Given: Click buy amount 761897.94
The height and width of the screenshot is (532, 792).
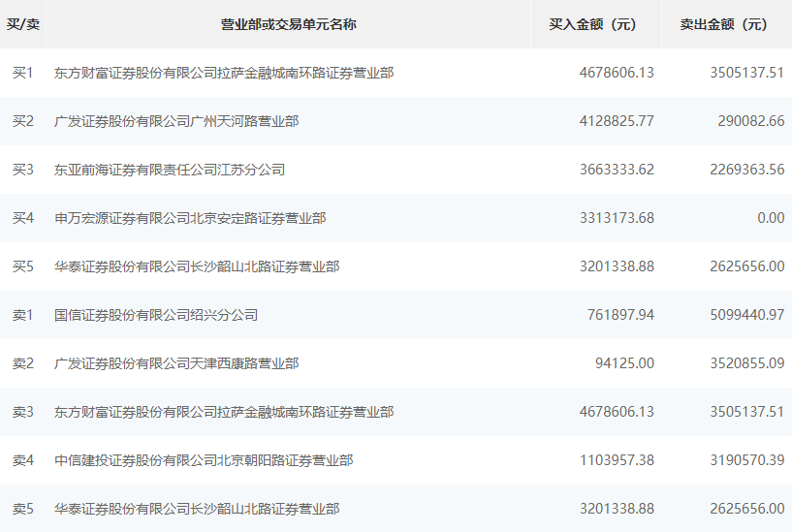Looking at the screenshot, I should 620,315.
